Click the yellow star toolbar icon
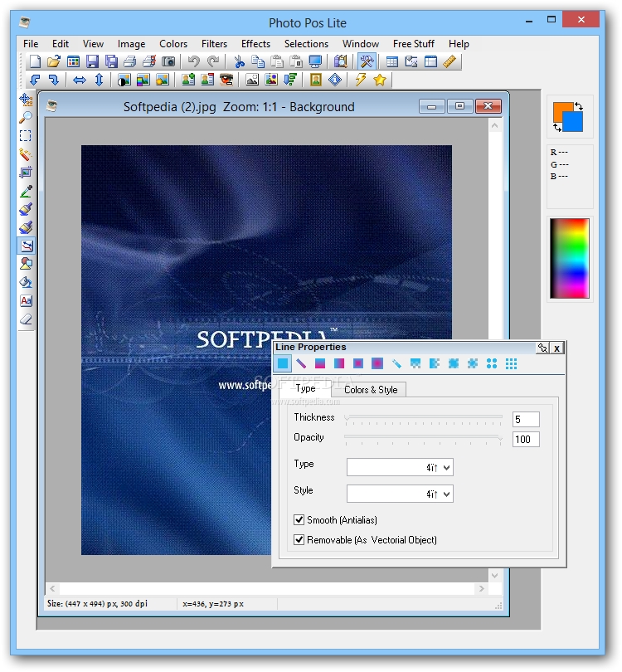Viewport: 622px width, 672px height. 380,80
